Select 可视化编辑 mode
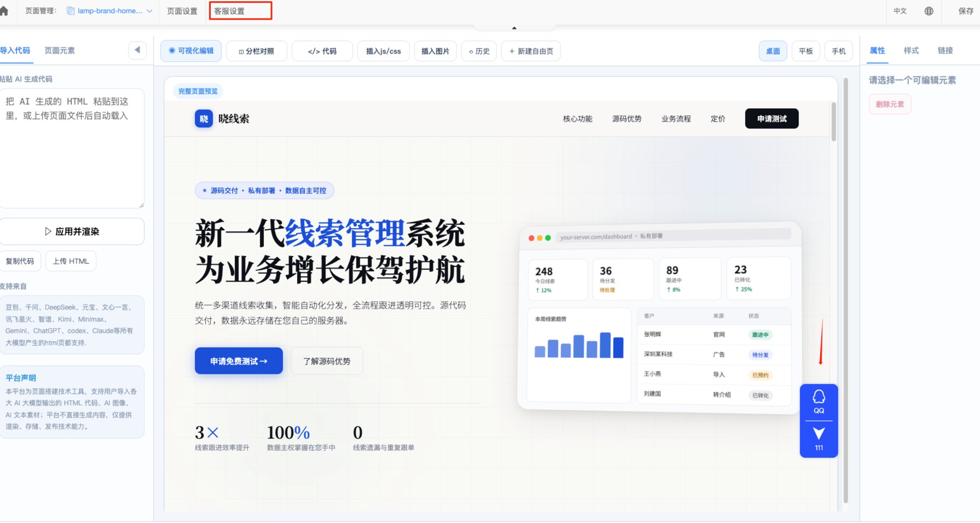Viewport: 980px width, 523px height. (191, 51)
